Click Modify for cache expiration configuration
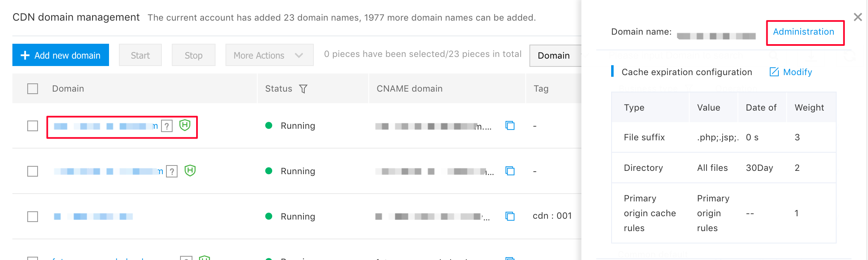 point(791,72)
